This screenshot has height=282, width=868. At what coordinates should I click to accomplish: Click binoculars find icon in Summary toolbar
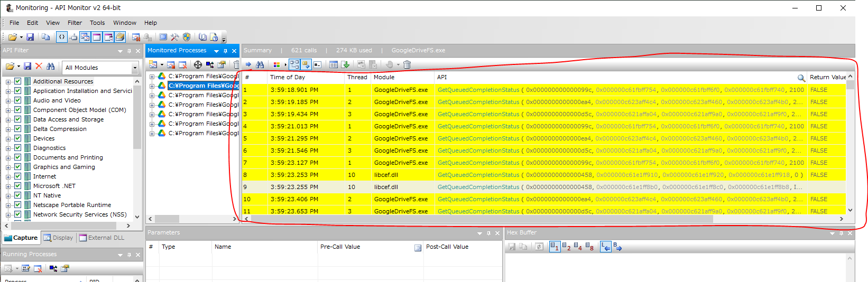260,64
